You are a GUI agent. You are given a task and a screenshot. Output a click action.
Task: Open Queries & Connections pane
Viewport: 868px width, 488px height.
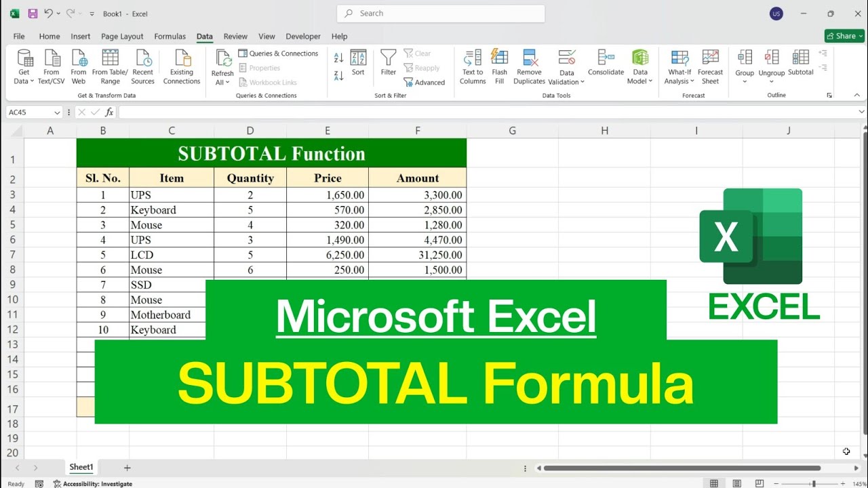tap(278, 54)
